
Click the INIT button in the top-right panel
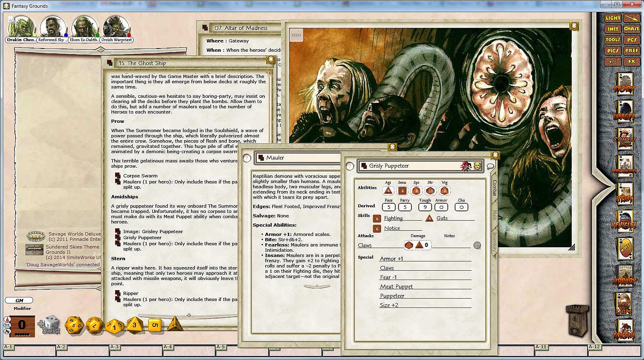pyautogui.click(x=613, y=29)
